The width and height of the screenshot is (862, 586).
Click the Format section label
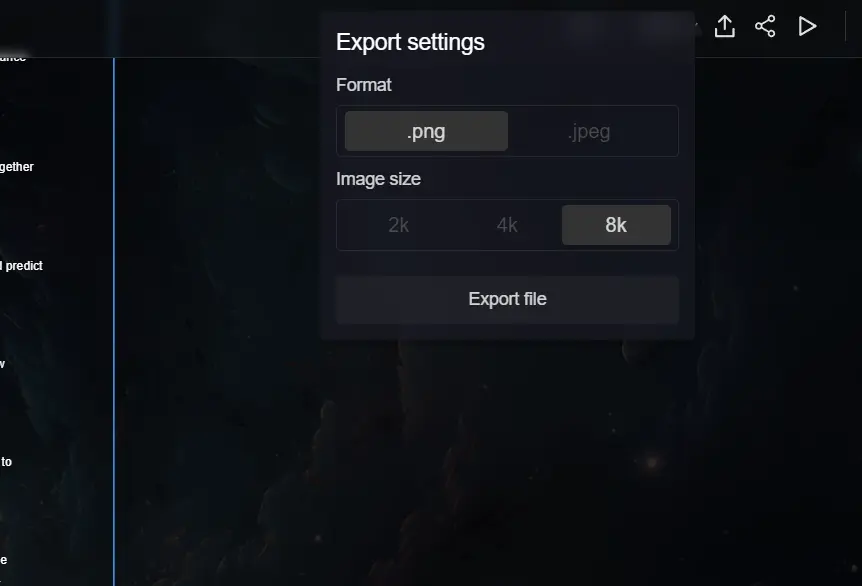(x=363, y=85)
